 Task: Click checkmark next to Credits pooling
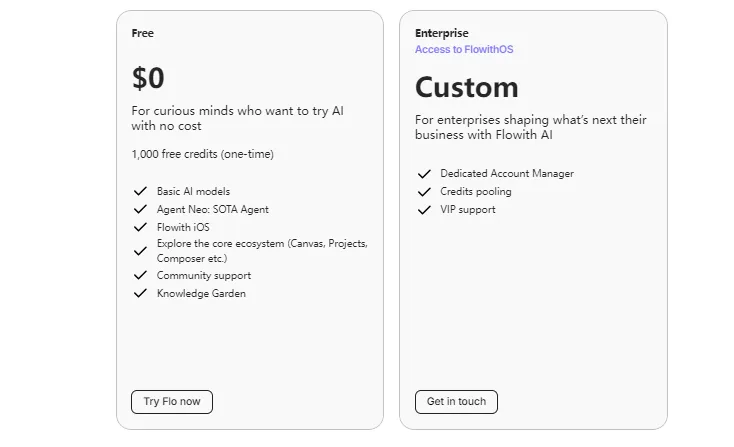tap(424, 191)
